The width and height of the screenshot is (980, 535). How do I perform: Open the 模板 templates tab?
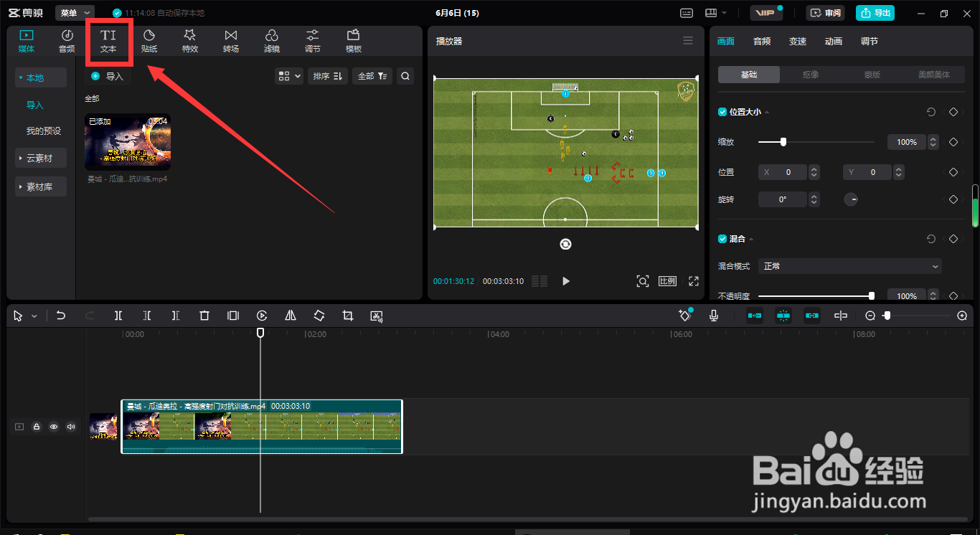(354, 41)
